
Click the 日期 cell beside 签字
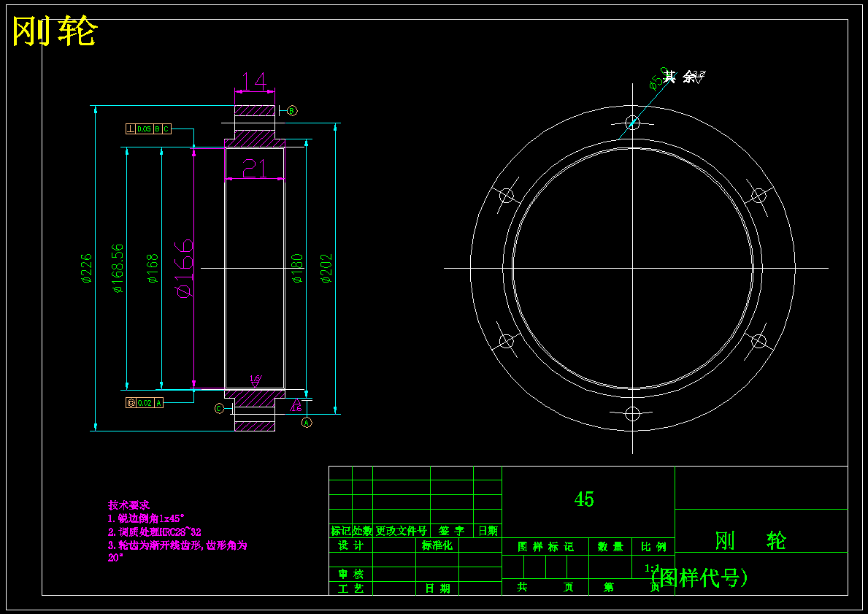pyautogui.click(x=488, y=531)
